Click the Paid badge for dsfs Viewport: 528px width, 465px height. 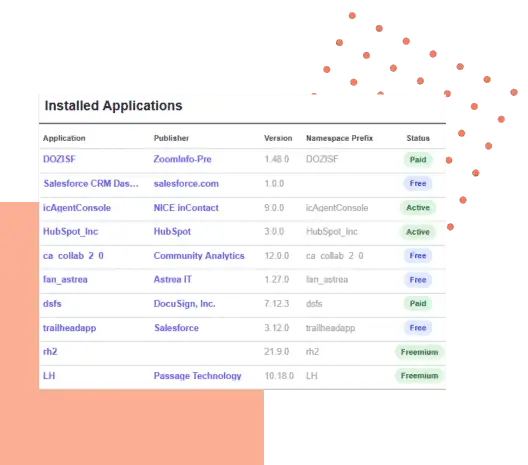(x=418, y=304)
